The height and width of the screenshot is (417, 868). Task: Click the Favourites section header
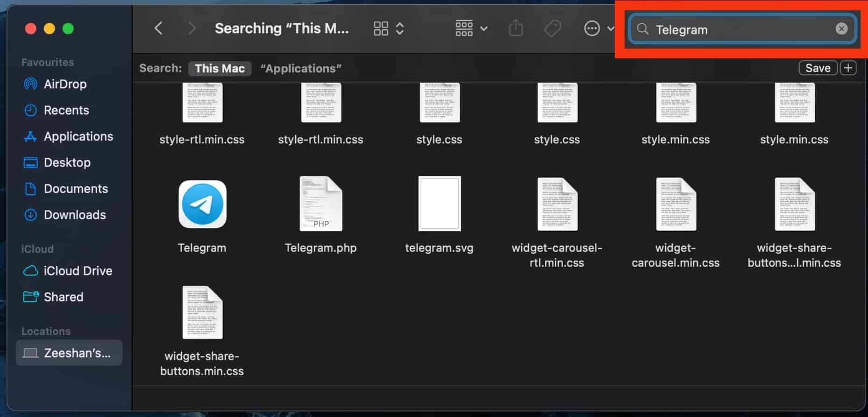pos(48,62)
